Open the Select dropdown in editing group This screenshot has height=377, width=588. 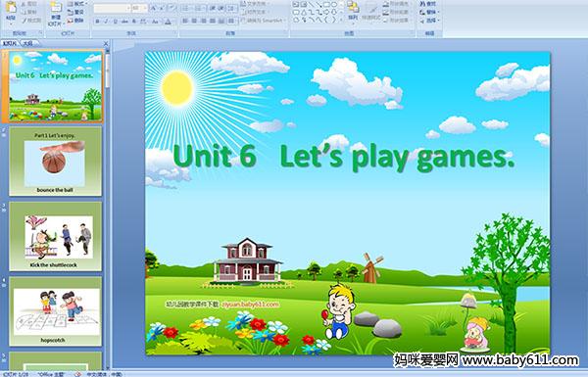tap(430, 21)
